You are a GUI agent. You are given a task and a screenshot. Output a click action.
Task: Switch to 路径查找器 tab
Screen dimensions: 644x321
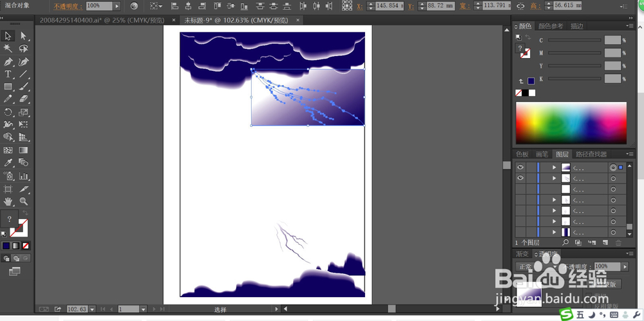click(591, 154)
